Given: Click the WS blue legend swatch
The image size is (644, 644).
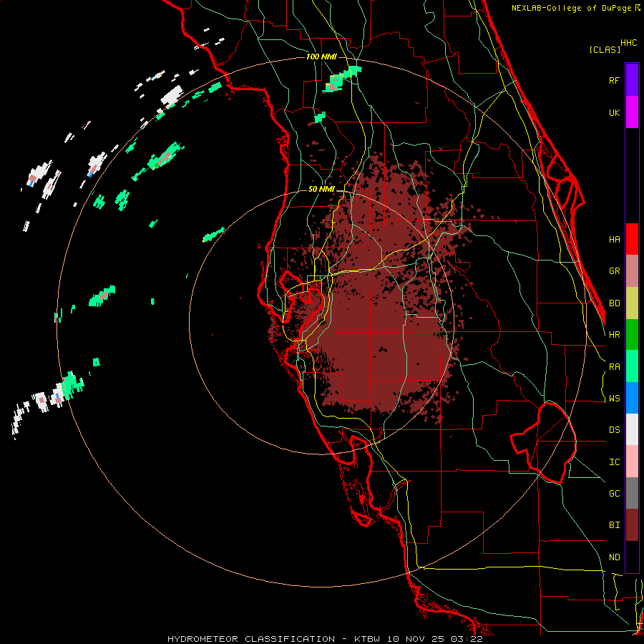Looking at the screenshot, I should (632, 398).
